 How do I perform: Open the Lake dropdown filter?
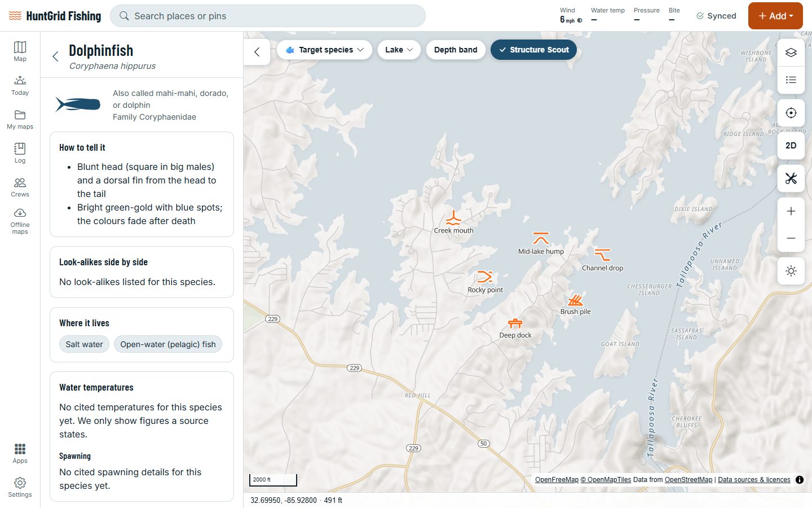tap(399, 50)
